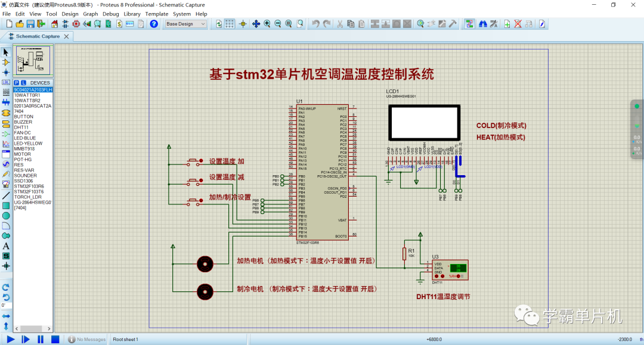
Task: Click the P pick devices button
Action: (17, 83)
